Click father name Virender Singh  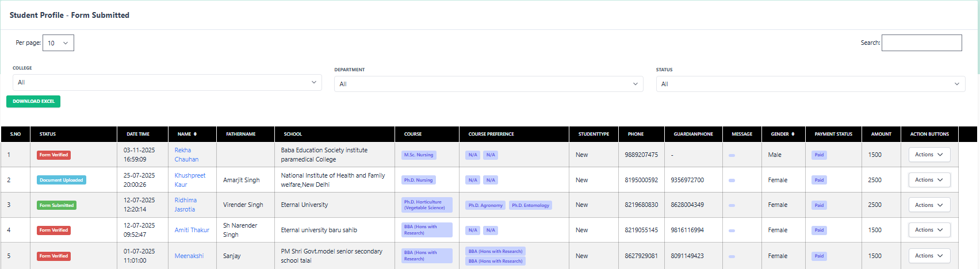coord(243,205)
